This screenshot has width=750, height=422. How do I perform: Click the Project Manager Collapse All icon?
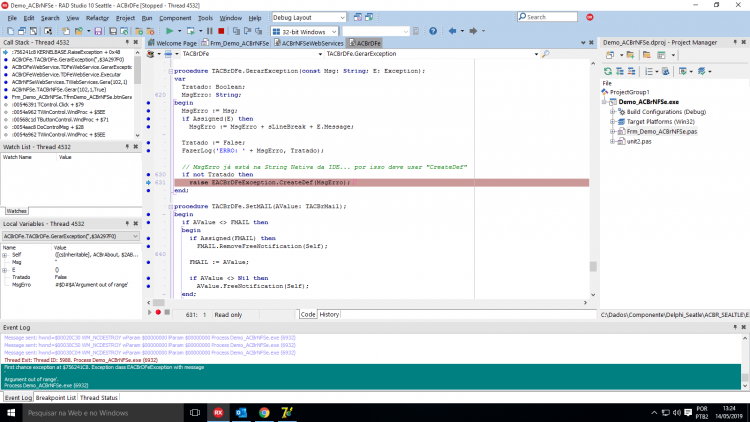point(631,71)
